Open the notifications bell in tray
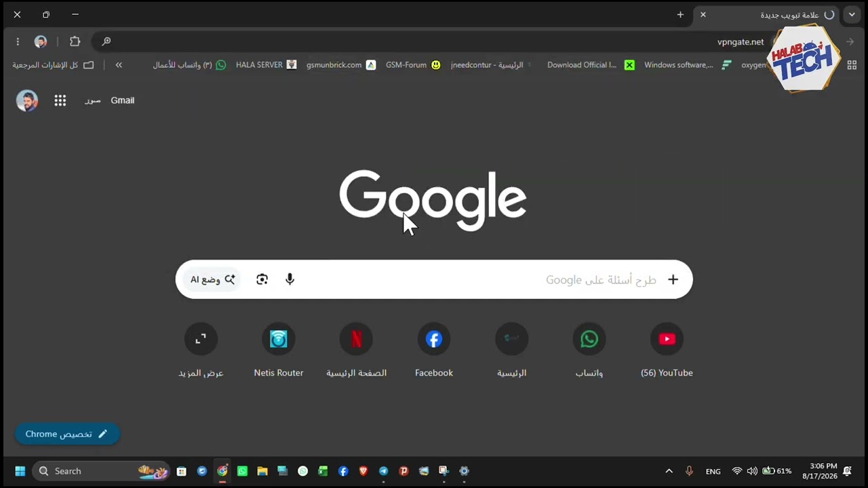868x488 pixels. (847, 471)
